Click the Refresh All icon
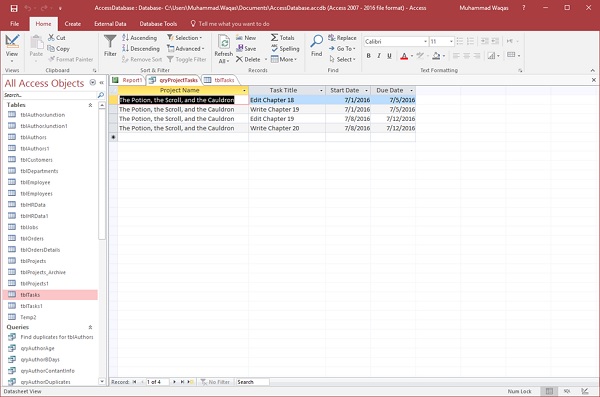The width and height of the screenshot is (600, 397). point(223,42)
